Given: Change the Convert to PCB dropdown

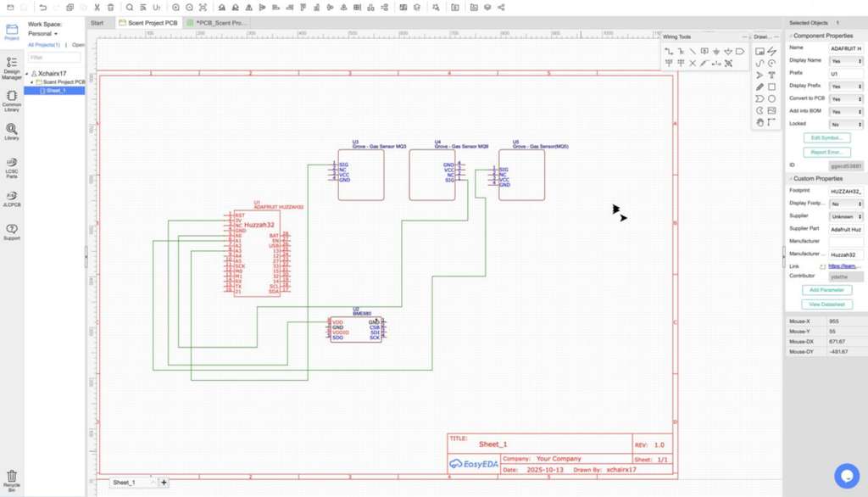Looking at the screenshot, I should (x=846, y=99).
